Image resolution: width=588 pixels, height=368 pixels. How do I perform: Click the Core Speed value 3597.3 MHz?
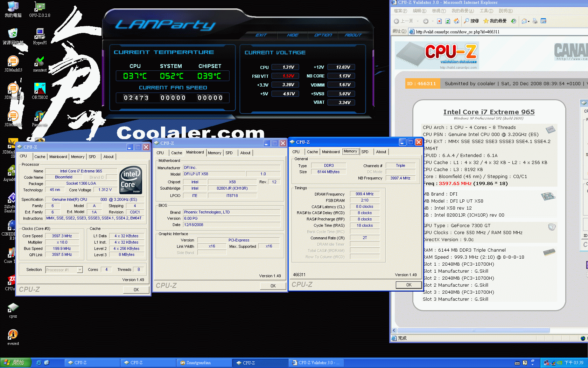62,236
